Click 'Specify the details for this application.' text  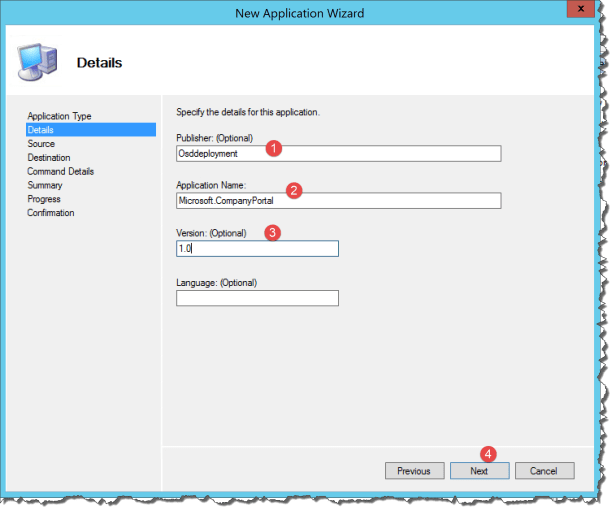[x=248, y=112]
